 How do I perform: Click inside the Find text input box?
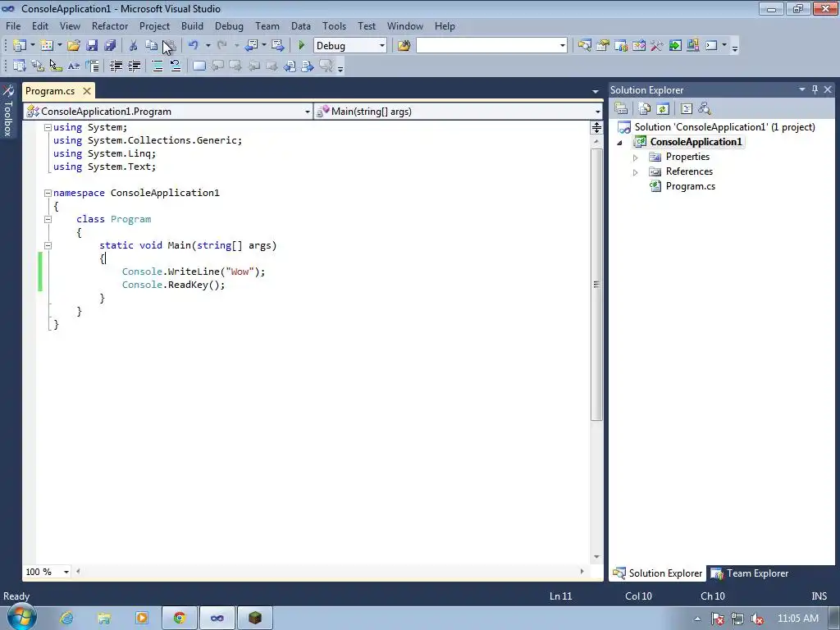coord(487,46)
